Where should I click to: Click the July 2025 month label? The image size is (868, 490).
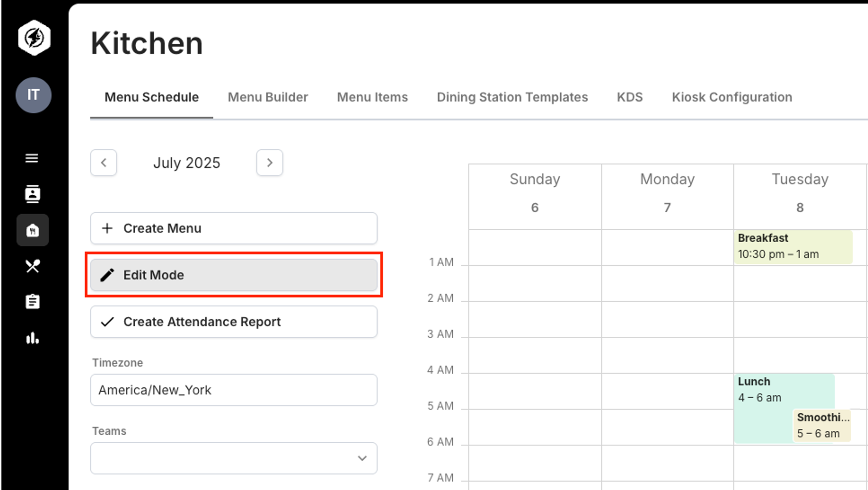point(186,163)
